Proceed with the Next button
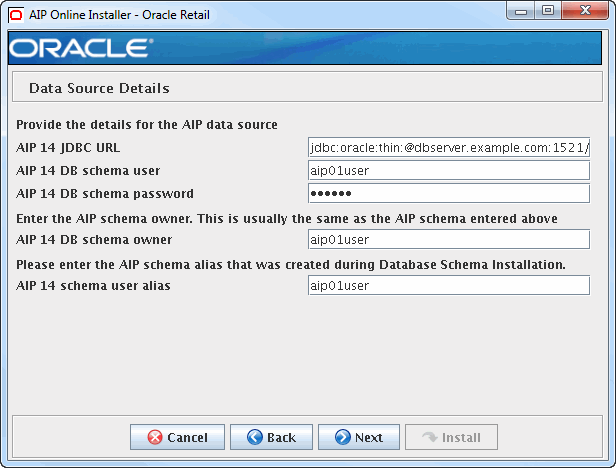This screenshot has width=616, height=468. point(359,437)
